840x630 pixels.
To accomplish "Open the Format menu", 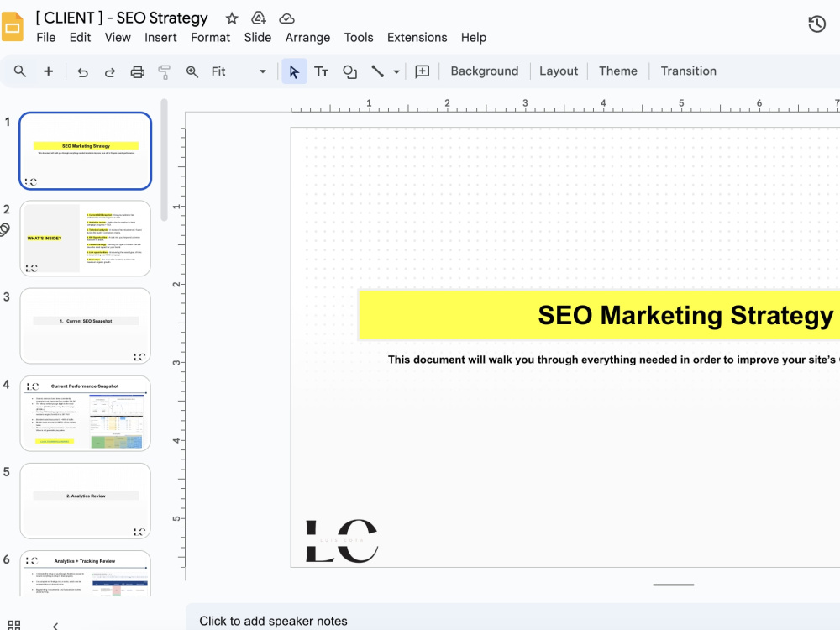I will pyautogui.click(x=211, y=38).
